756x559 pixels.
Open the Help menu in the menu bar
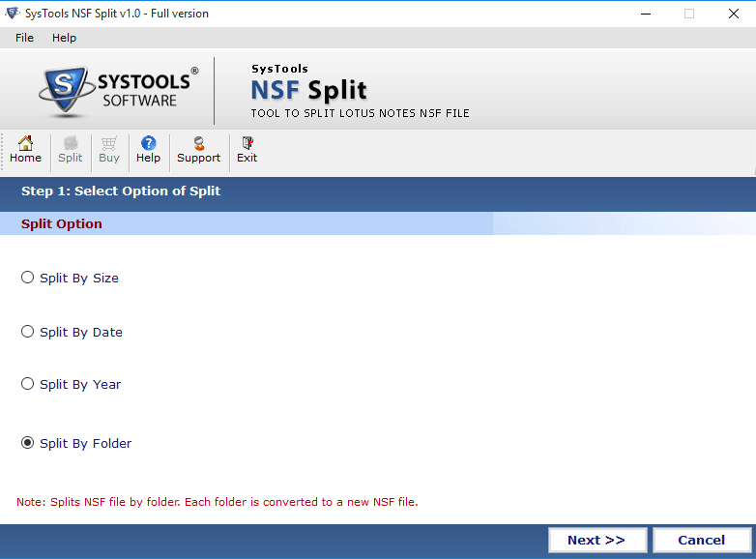64,38
